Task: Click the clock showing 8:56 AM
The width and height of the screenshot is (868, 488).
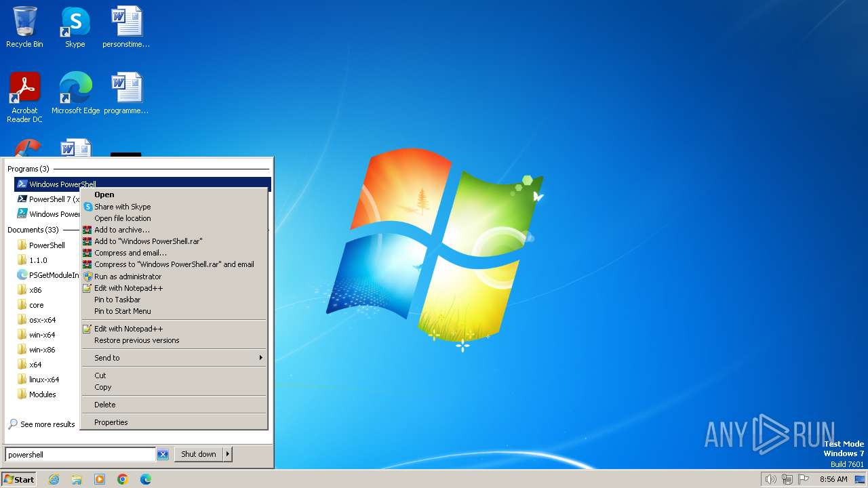Action: coord(833,479)
